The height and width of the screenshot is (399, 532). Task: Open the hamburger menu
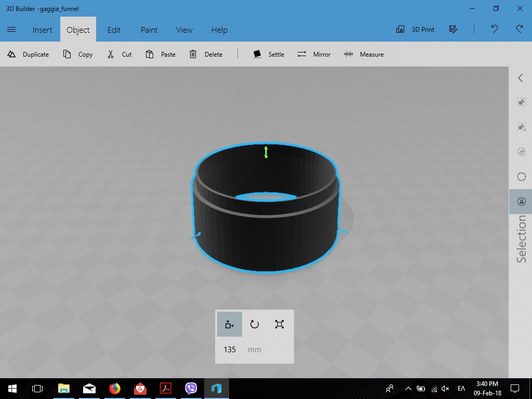click(x=11, y=30)
